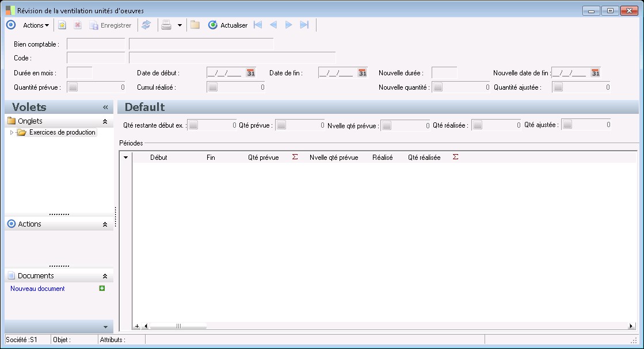The height and width of the screenshot is (349, 644).
Task: Click the Nouveau document link
Action: click(37, 289)
